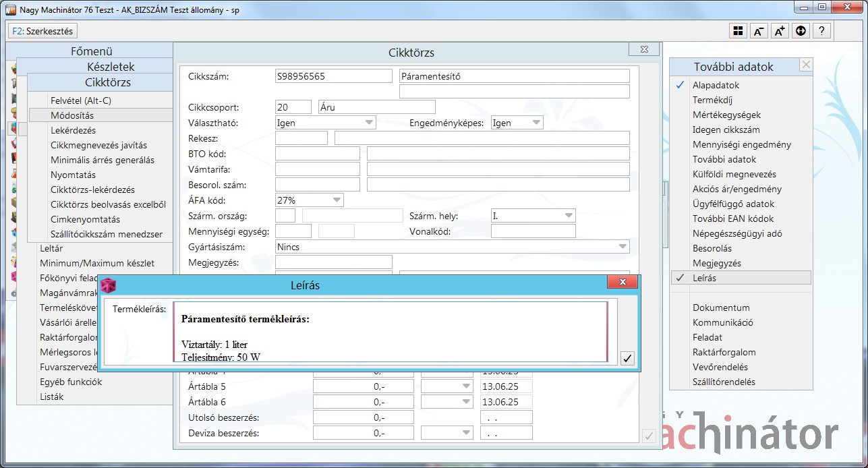Screen dimensions: 868x468
Task: Close the További adatok panel
Action: click(x=805, y=65)
